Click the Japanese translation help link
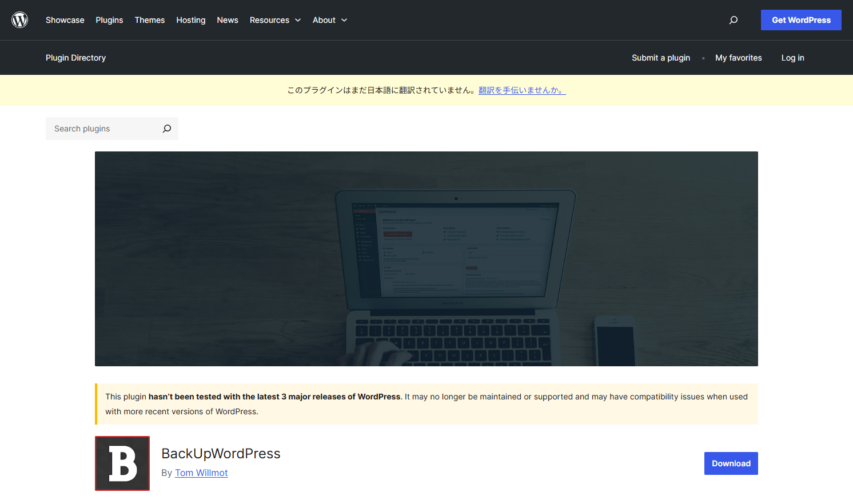 (x=522, y=90)
